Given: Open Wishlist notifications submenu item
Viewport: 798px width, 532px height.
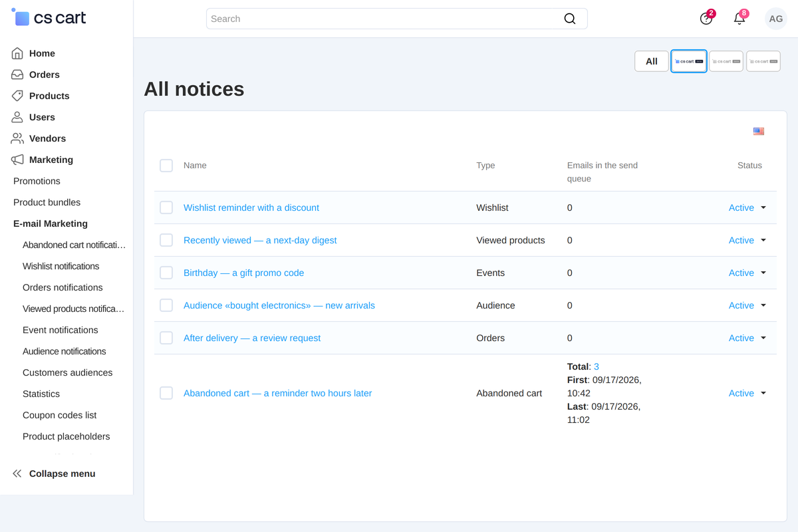Looking at the screenshot, I should coord(61,266).
